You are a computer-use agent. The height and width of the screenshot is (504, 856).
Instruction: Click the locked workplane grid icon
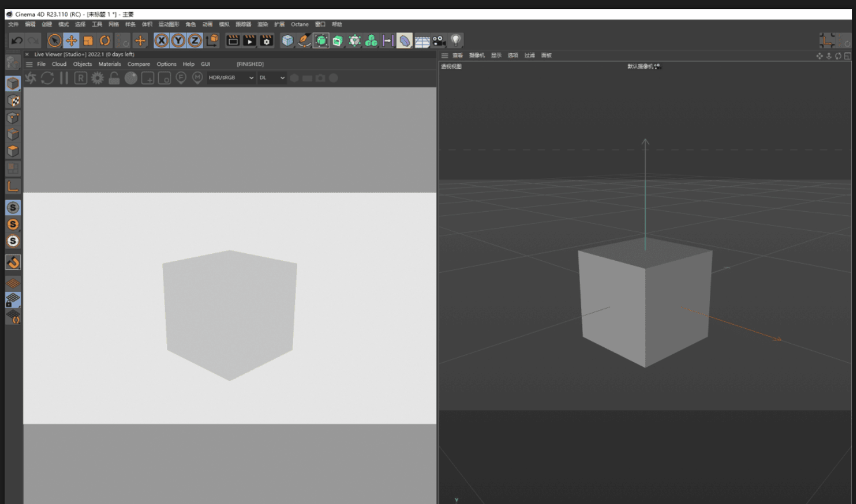(x=13, y=300)
